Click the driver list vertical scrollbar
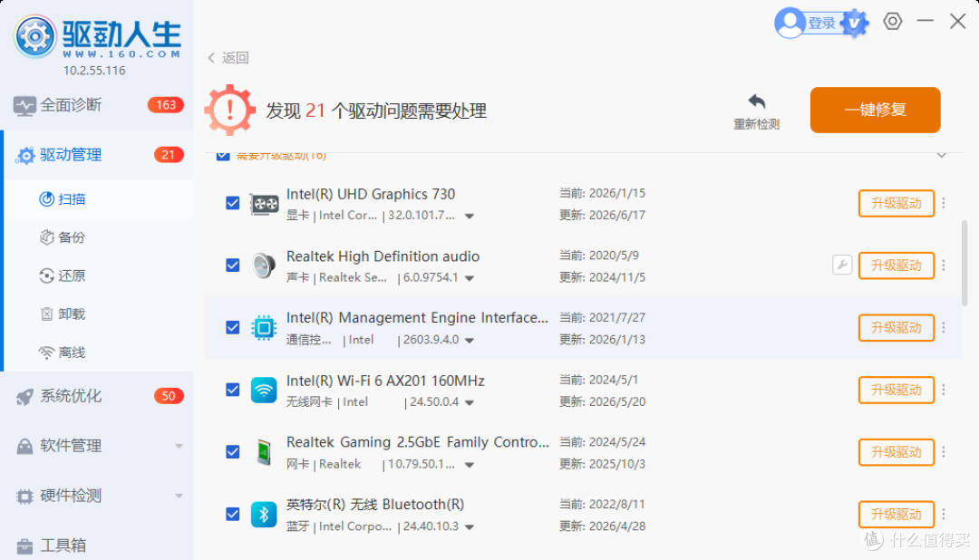The height and width of the screenshot is (560, 979). tap(964, 263)
